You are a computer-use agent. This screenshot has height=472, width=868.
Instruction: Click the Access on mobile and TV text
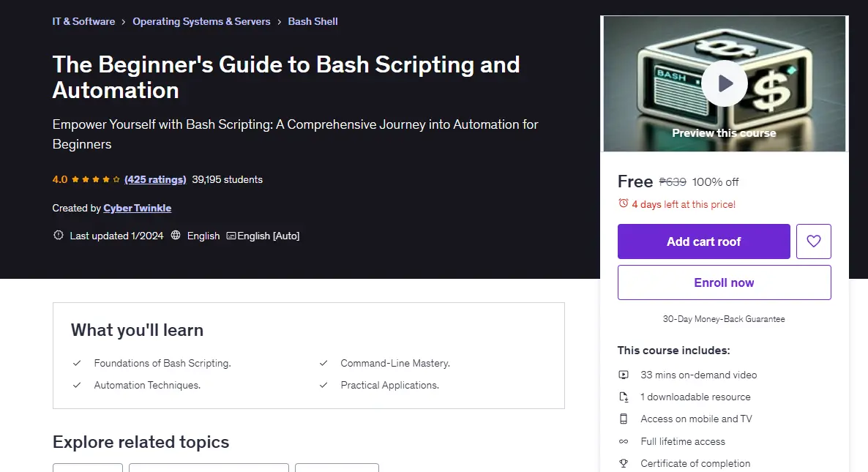[697, 419]
